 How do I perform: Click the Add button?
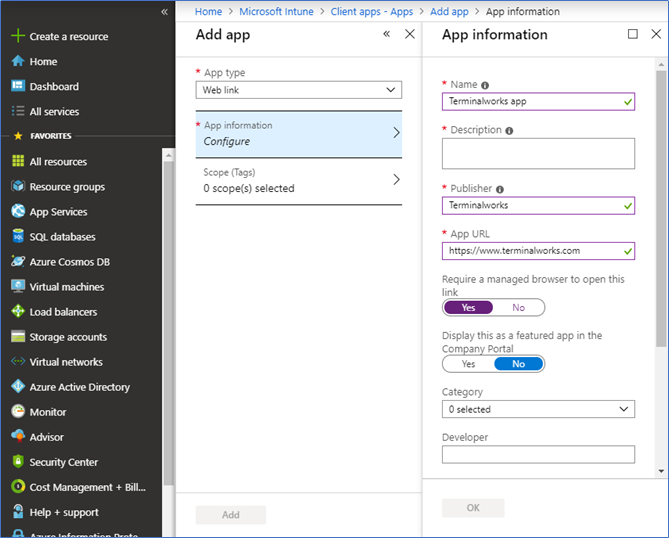coord(230,515)
